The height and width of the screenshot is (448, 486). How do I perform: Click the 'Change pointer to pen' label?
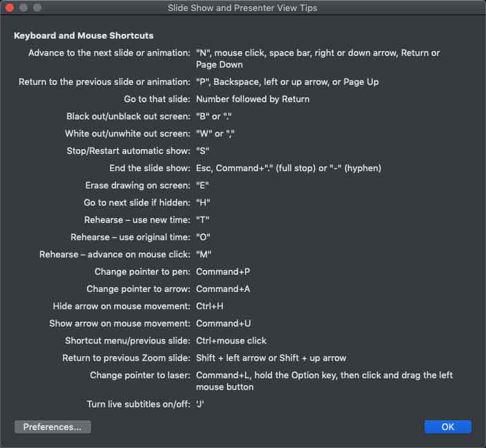coord(142,271)
